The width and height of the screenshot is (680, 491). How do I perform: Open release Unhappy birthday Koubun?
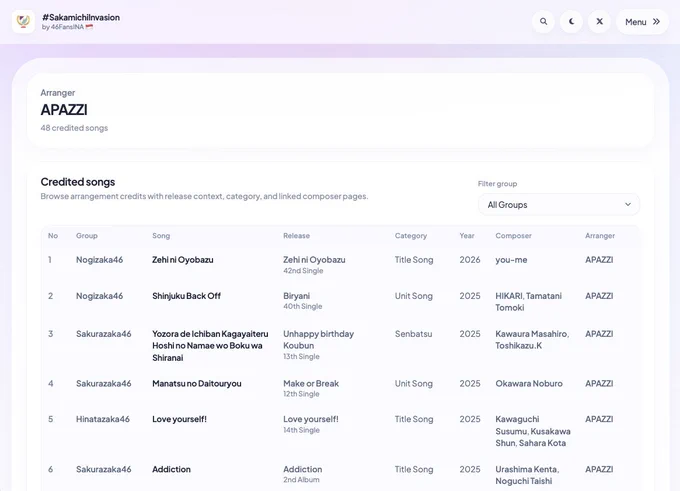(319, 345)
